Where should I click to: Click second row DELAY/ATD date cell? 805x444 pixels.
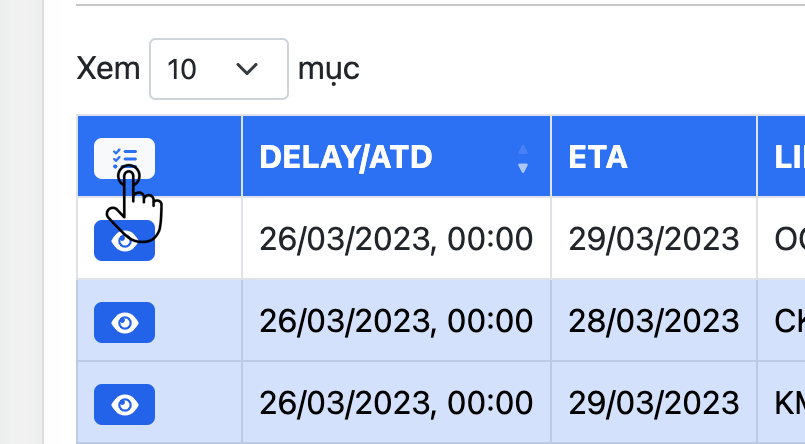click(396, 322)
